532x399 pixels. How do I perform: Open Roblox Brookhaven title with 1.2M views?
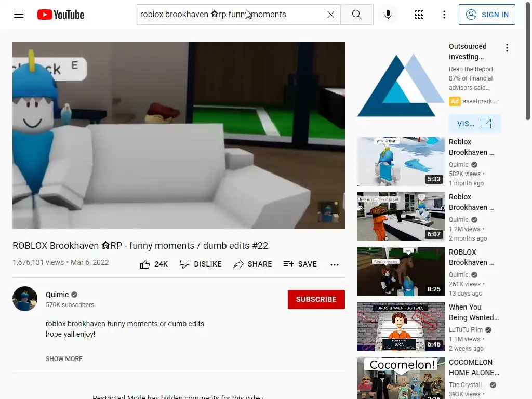tap(471, 202)
